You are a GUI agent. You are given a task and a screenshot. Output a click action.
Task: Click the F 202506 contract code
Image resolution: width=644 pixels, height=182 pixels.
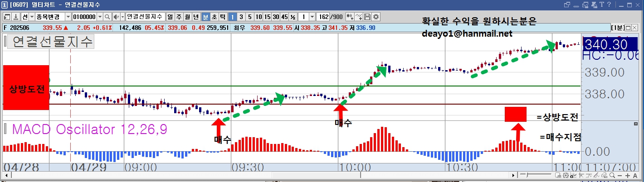pyautogui.click(x=17, y=28)
